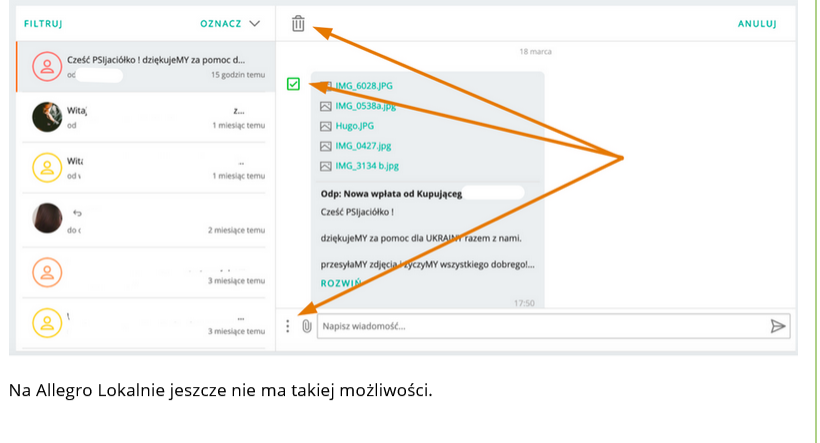Open the conversation with the dog photo avatar
Screen dimensions: 820x443
(x=46, y=117)
